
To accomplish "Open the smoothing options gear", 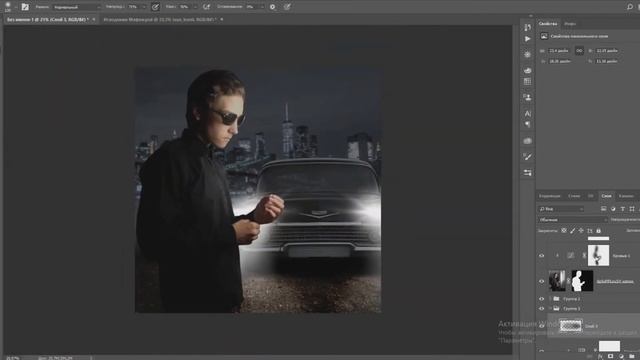I will click(x=272, y=7).
